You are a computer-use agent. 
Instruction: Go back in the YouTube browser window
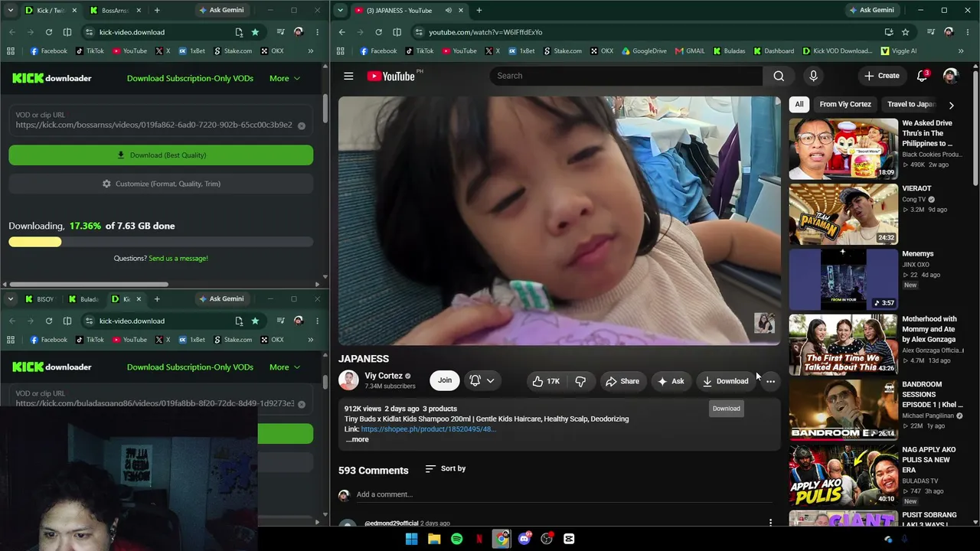(x=341, y=32)
